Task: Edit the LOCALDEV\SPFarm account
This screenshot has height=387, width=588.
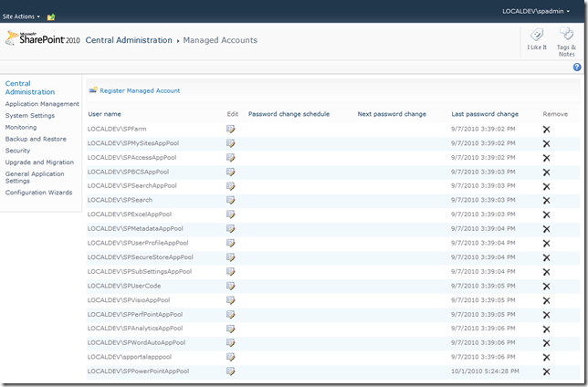Action: coord(231,129)
